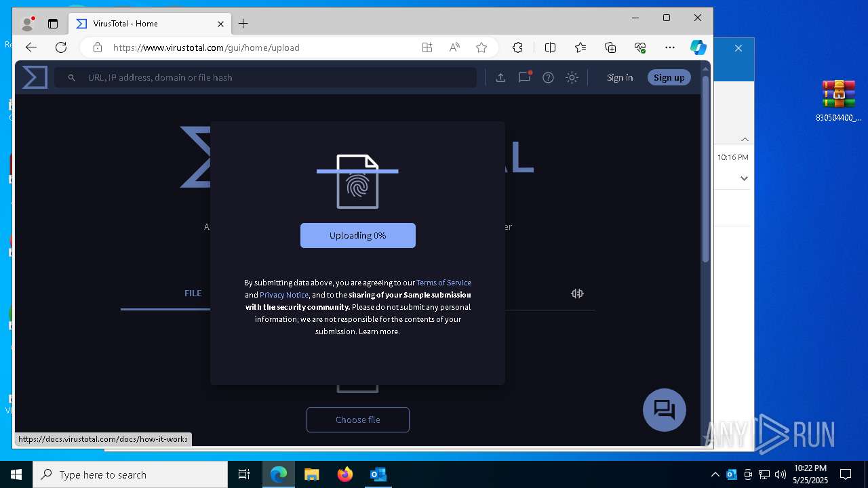This screenshot has height=488, width=868.
Task: Expand the message down-chevron in background window
Action: (744, 178)
